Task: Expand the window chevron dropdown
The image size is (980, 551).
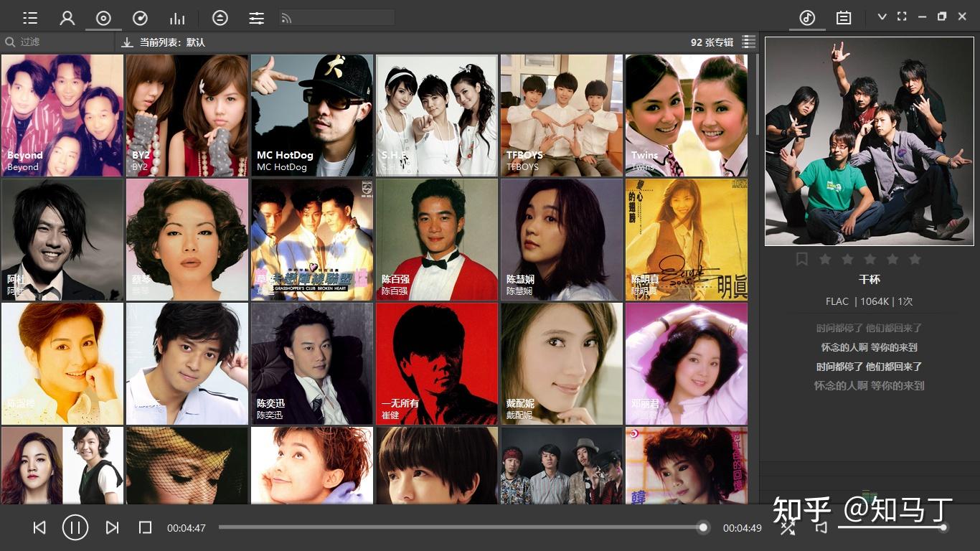Action: [882, 16]
